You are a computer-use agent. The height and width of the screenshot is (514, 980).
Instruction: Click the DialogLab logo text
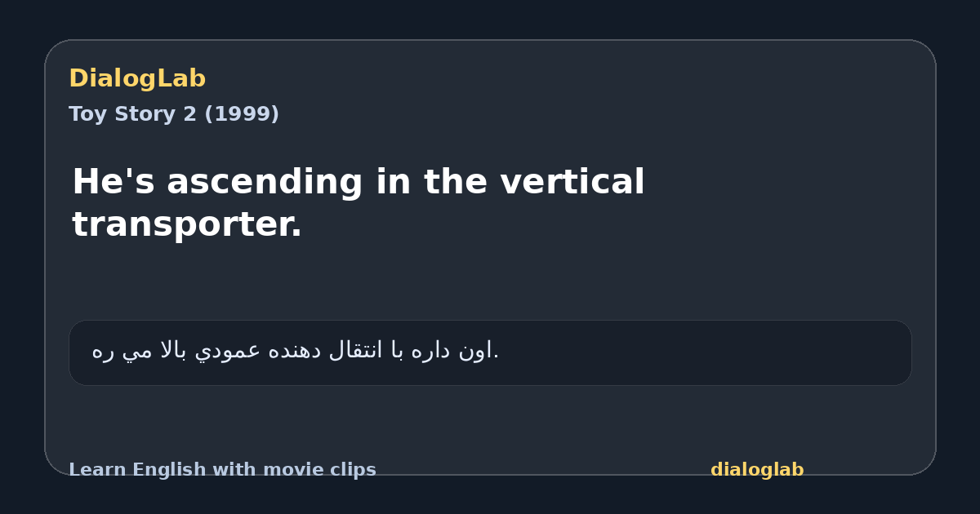point(137,78)
